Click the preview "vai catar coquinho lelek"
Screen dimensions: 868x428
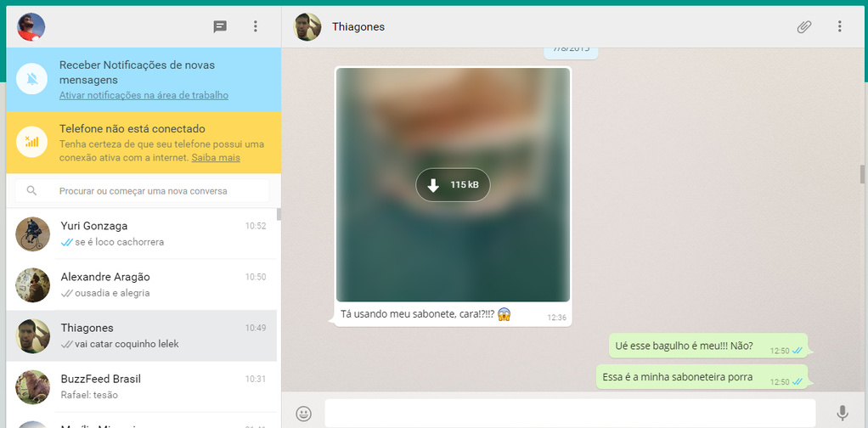point(127,344)
